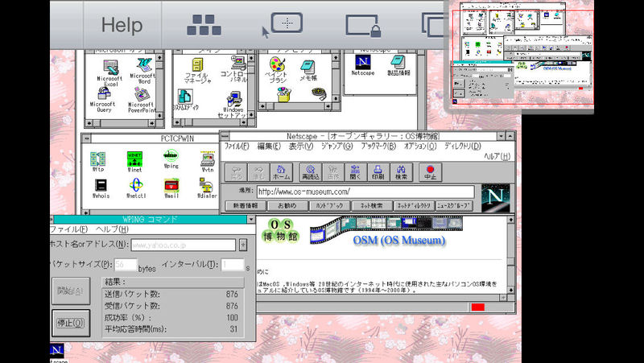Click Netscape page scrollbar down arrow

(510, 290)
